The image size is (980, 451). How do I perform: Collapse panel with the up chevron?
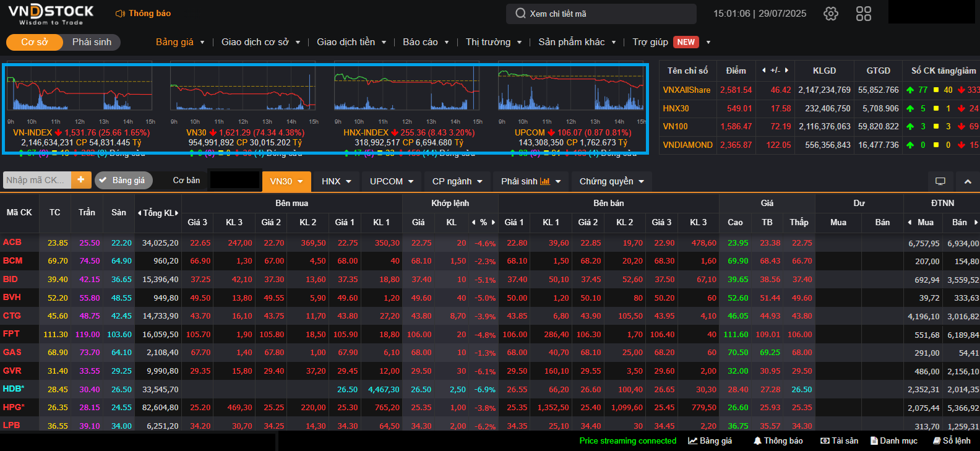(x=968, y=181)
